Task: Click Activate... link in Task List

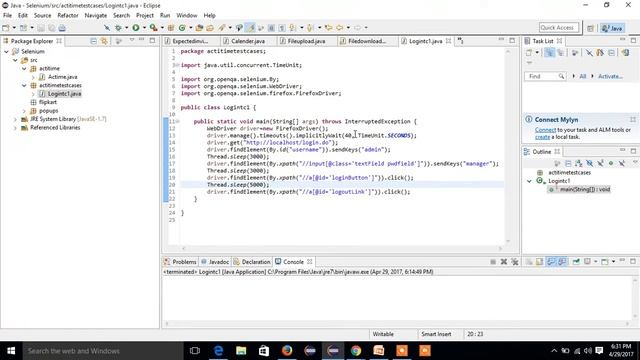Action: 610,76
